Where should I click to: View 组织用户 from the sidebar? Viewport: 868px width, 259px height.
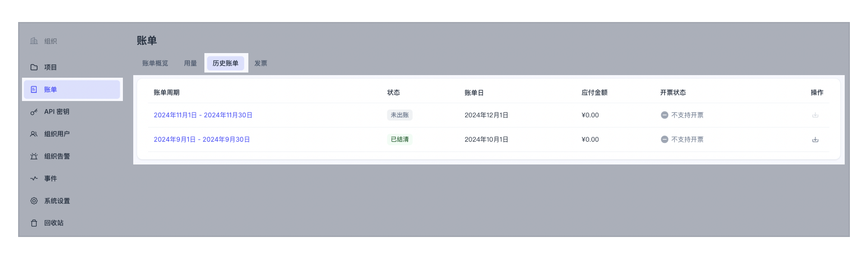[x=56, y=134]
